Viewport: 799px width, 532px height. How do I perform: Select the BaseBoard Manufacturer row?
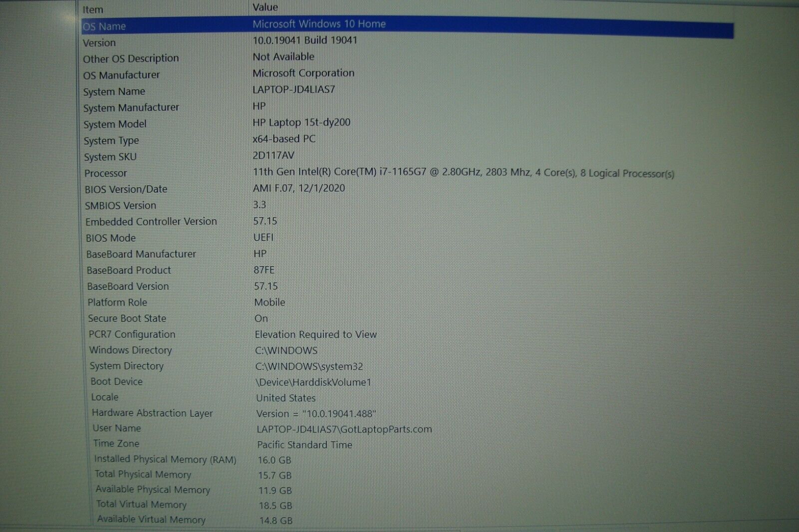pyautogui.click(x=141, y=254)
